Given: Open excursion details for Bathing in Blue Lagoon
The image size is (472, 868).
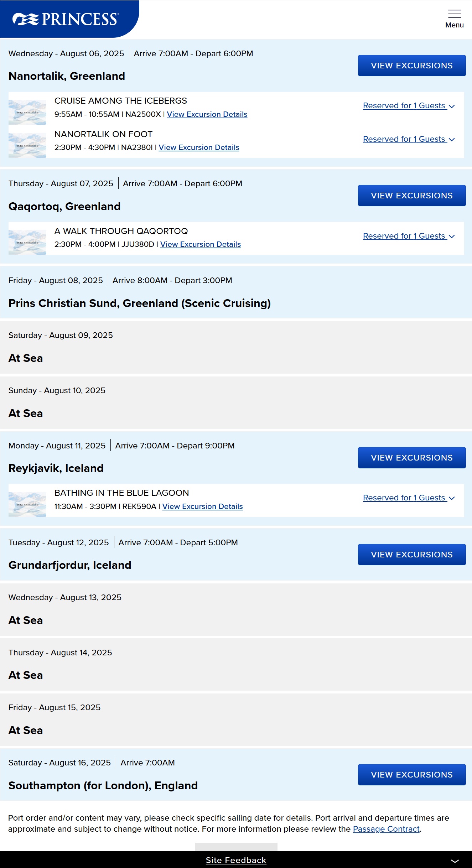Looking at the screenshot, I should click(202, 506).
